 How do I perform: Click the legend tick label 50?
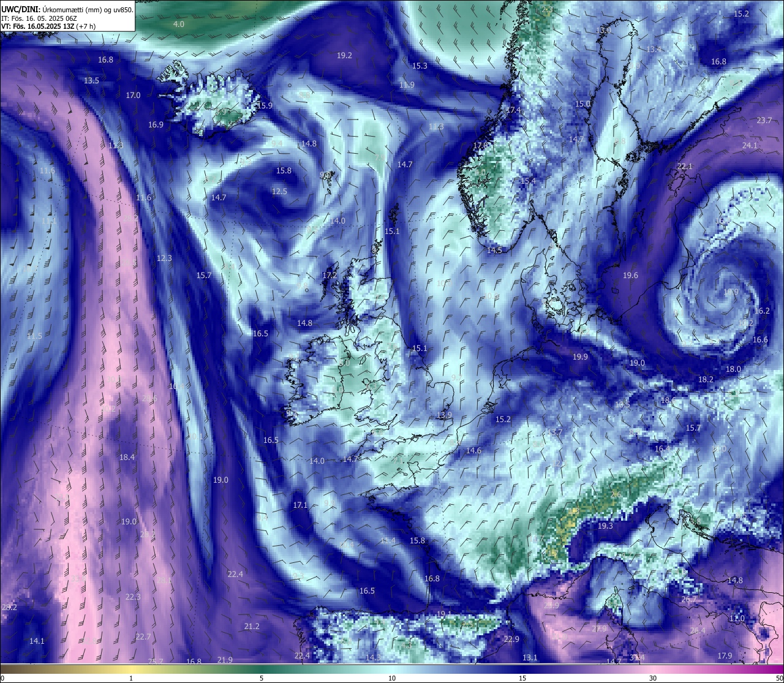pos(778,677)
